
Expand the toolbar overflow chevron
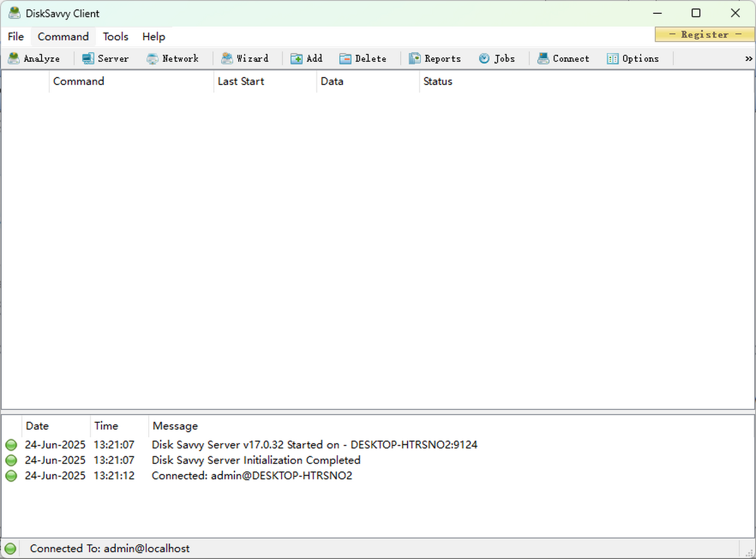pos(748,58)
